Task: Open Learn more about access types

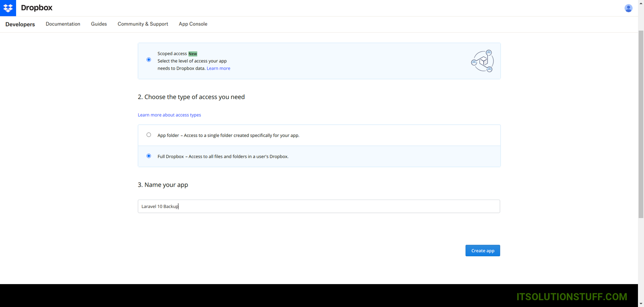Action: pyautogui.click(x=169, y=115)
